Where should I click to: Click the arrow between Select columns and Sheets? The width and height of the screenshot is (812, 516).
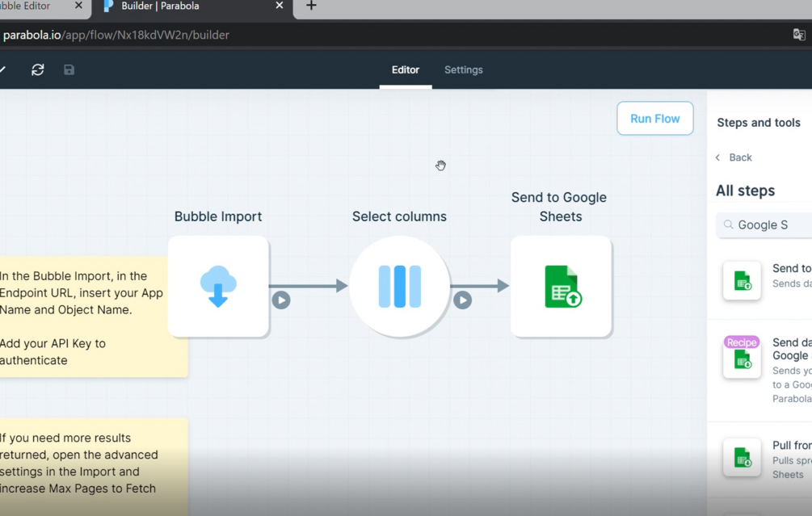click(462, 300)
